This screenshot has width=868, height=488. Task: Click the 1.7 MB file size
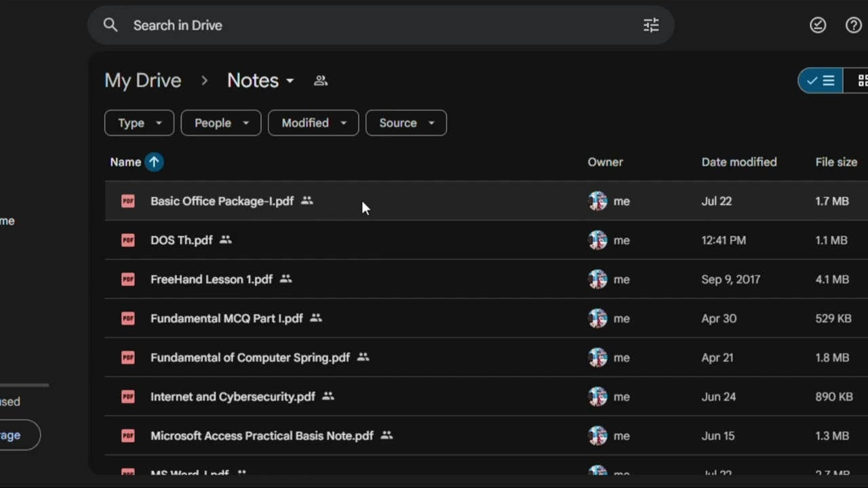pyautogui.click(x=832, y=201)
